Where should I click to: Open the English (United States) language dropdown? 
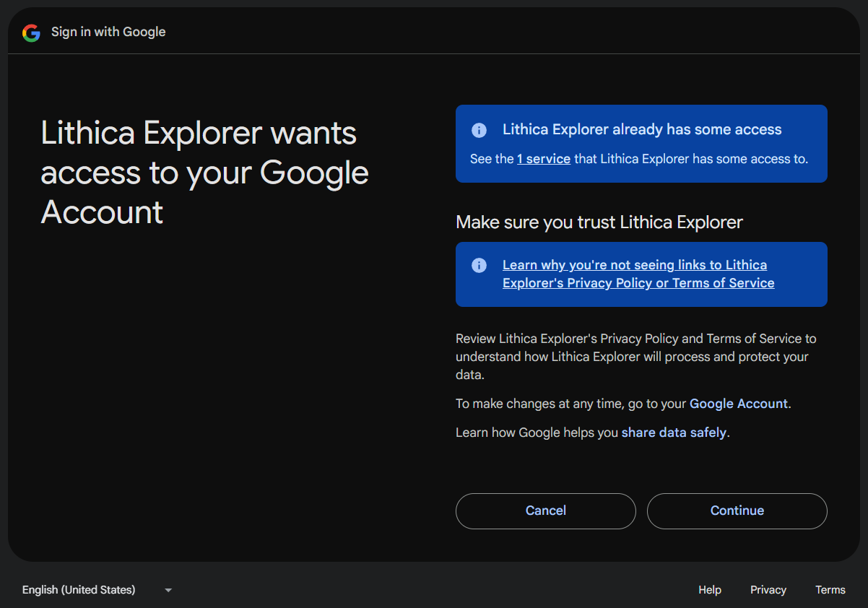tap(97, 590)
